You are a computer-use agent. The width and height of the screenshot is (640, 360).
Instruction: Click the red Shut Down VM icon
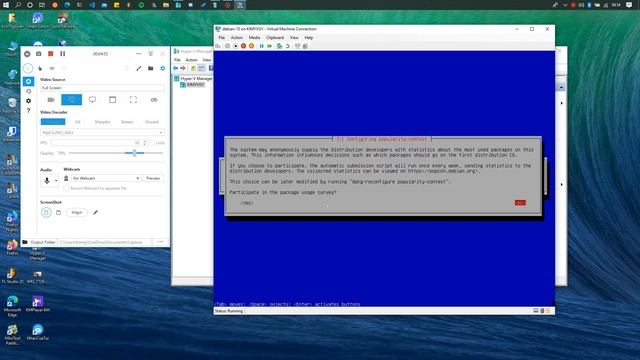[243, 46]
